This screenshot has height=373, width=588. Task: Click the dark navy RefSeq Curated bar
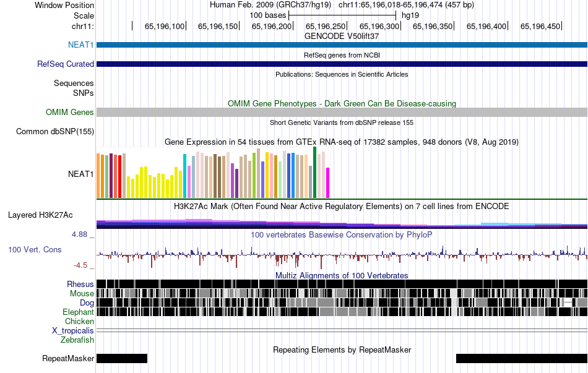342,64
